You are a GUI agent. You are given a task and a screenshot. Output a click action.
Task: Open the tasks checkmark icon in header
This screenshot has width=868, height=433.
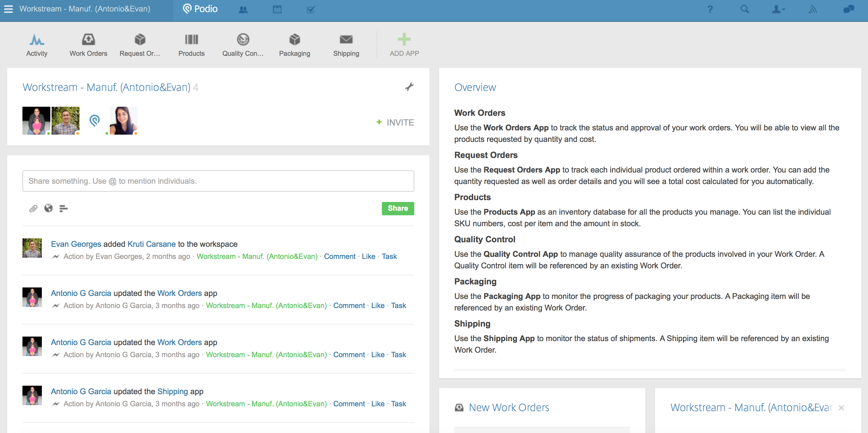point(311,9)
